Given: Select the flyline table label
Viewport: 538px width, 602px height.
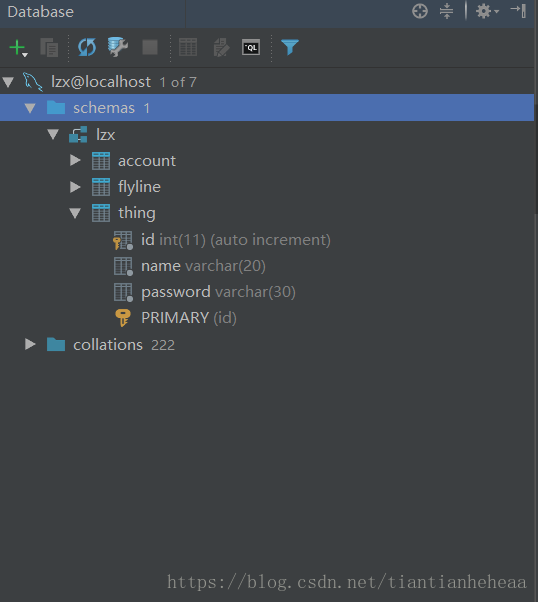Looking at the screenshot, I should click(x=139, y=187).
